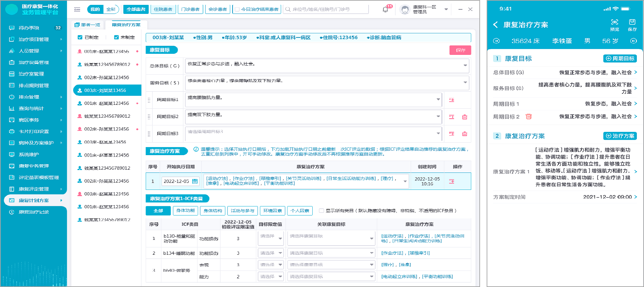Go to next patient in mobile bar
This screenshot has width=644, height=287.
(633, 41)
